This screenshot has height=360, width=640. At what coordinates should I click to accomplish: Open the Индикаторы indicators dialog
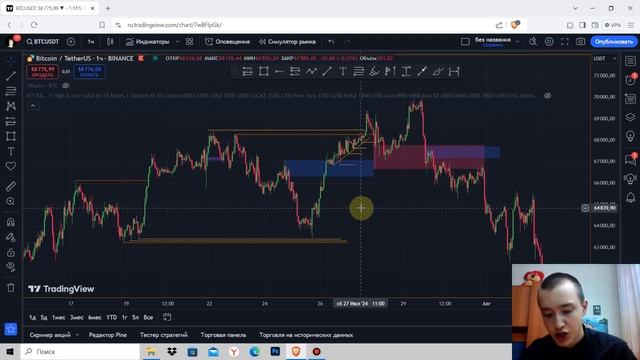[x=147, y=42]
